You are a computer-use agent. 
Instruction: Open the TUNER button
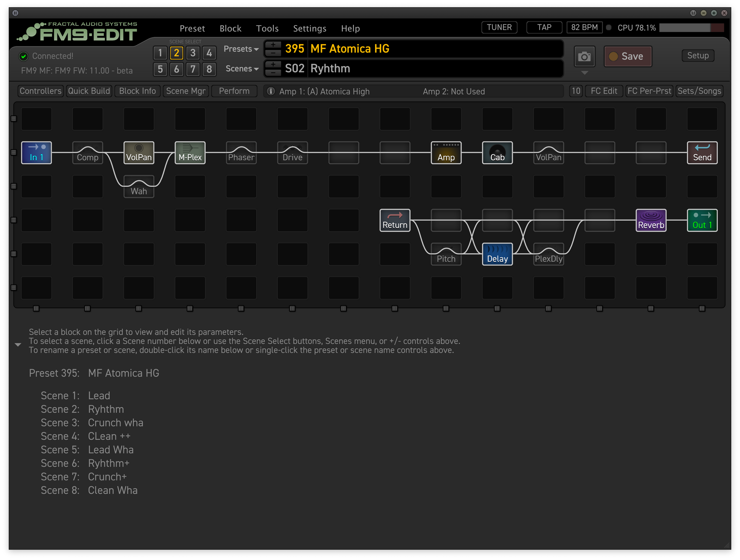[x=499, y=27]
